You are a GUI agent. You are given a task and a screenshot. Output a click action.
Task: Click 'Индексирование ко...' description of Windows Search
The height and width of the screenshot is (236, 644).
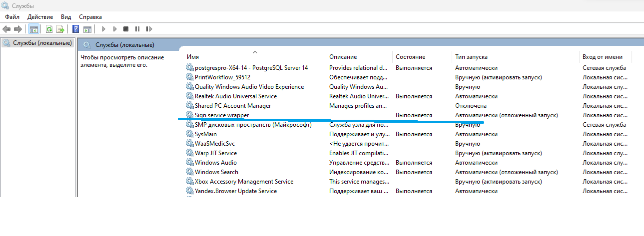(358, 172)
